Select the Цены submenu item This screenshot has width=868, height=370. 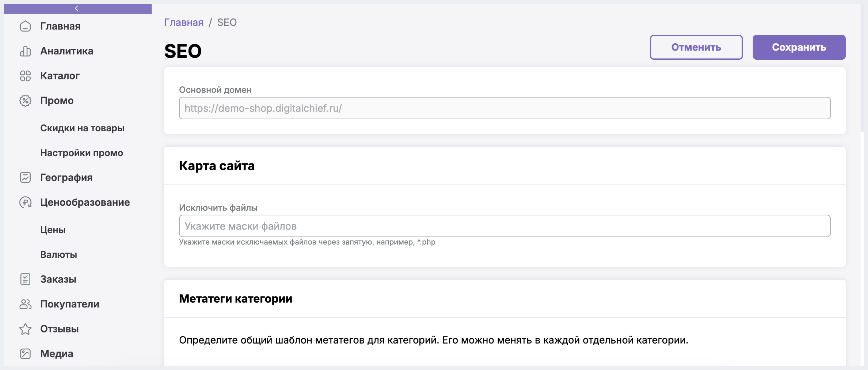click(x=52, y=230)
